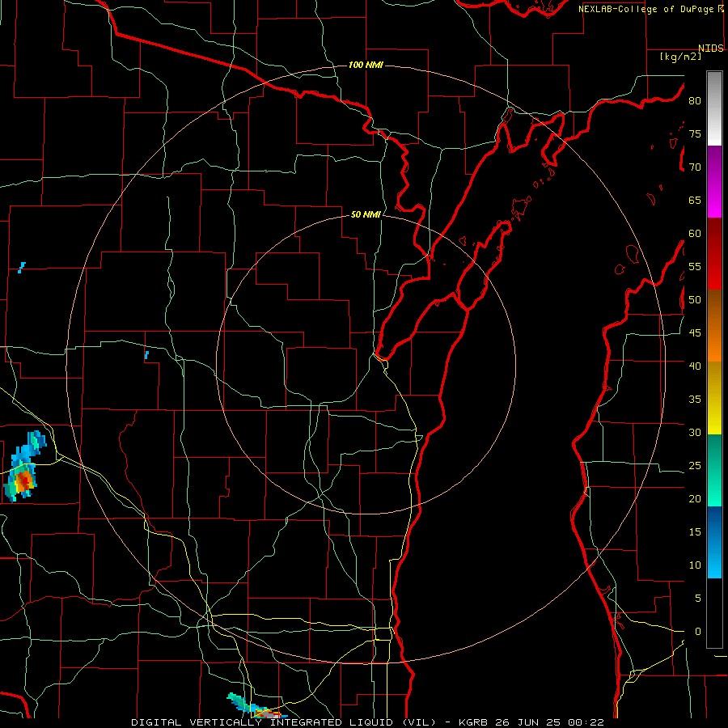
Task: Click scale value 5
Action: [698, 599]
